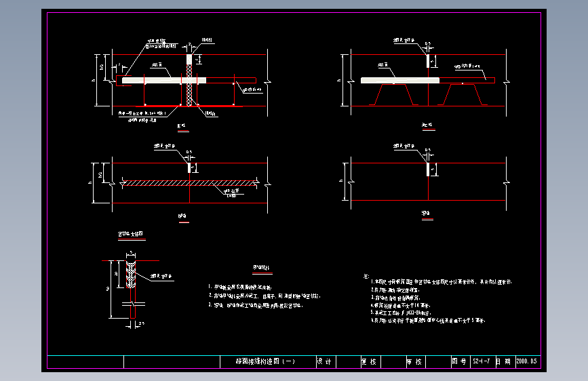Click the 日期 label in the title block
This screenshot has height=381, width=588.
[503, 361]
